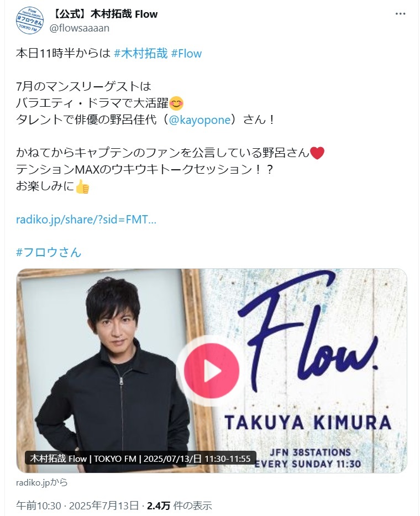Click the TAKUYA KIMURA text on the card
Image resolution: width=420 pixels, height=516 pixels.
[x=308, y=423]
